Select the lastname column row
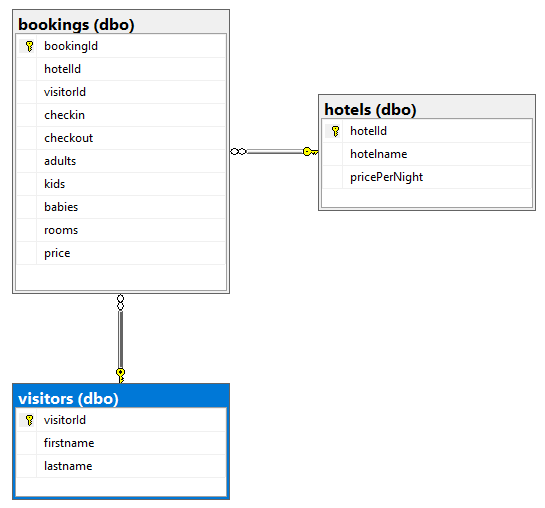The height and width of the screenshot is (508, 545). [x=121, y=466]
